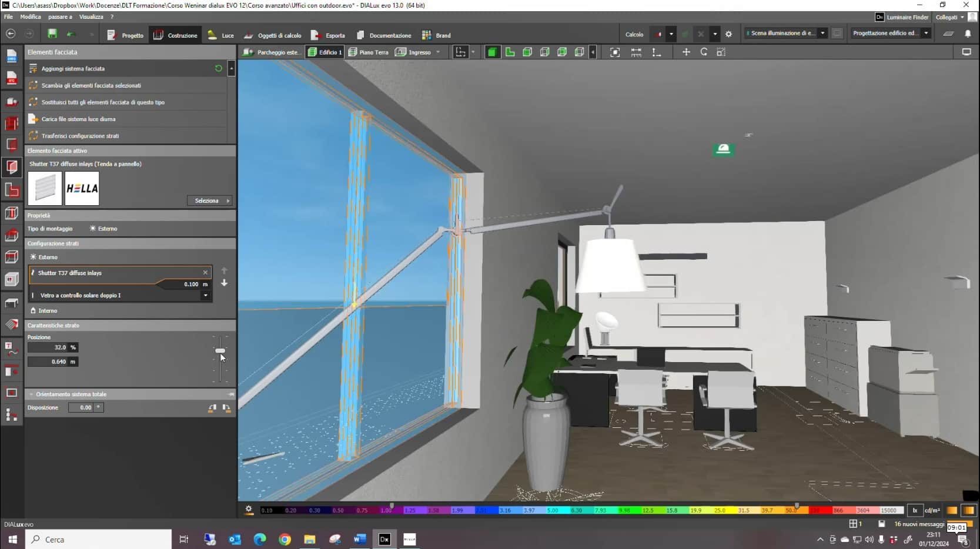The width and height of the screenshot is (980, 549).
Task: Open the Scena illuminazione dropdown
Action: [x=822, y=34]
